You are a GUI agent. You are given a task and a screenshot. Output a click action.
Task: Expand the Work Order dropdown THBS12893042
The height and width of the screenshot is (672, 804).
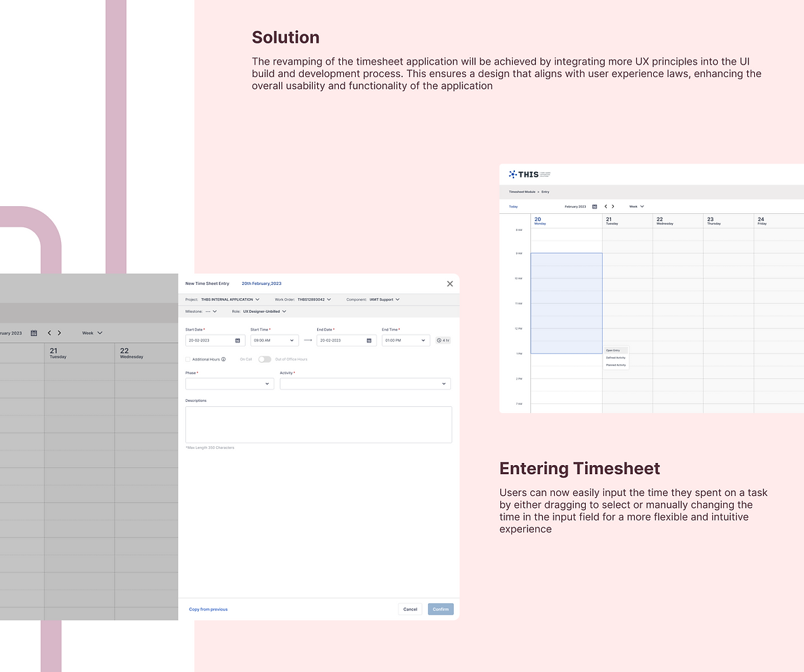[314, 300]
